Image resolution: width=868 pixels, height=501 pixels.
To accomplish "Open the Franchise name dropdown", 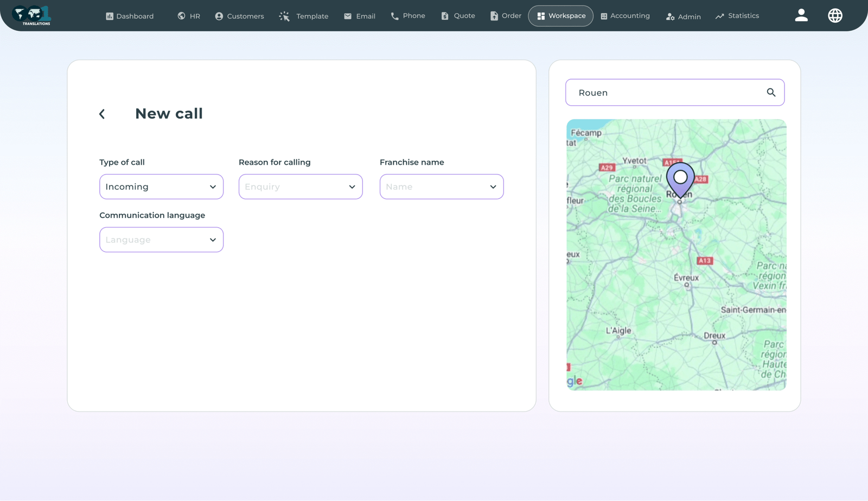I will point(441,187).
